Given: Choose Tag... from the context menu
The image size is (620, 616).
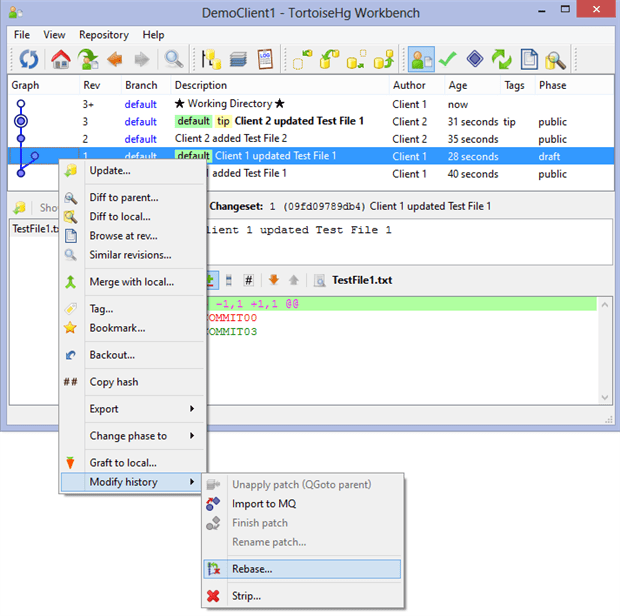Looking at the screenshot, I should (133, 309).
